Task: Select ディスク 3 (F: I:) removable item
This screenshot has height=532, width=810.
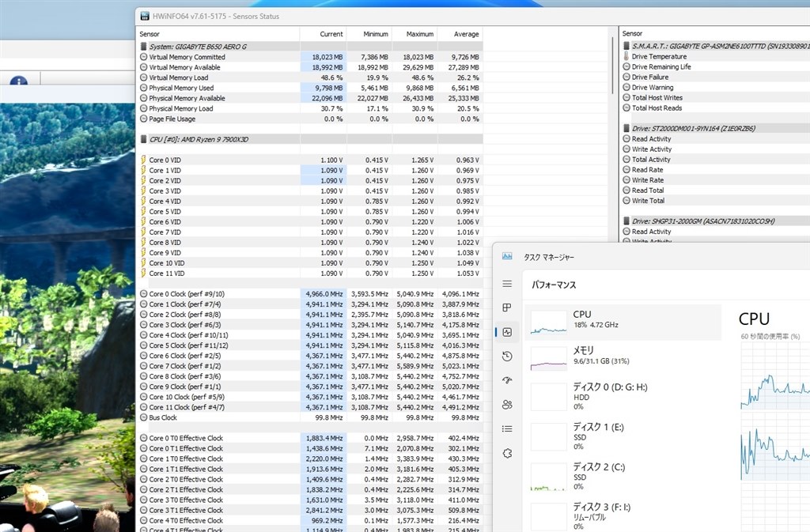Action: pyautogui.click(x=623, y=516)
